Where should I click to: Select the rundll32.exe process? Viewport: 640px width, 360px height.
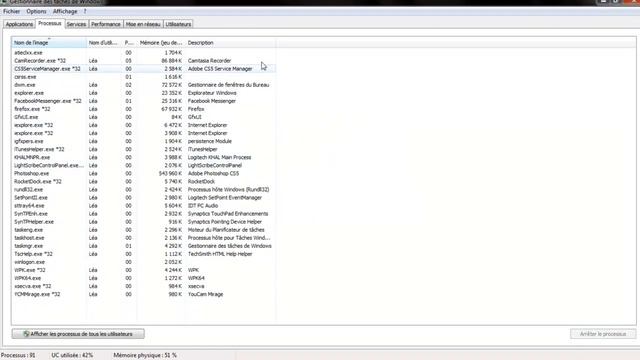[x=144, y=189]
